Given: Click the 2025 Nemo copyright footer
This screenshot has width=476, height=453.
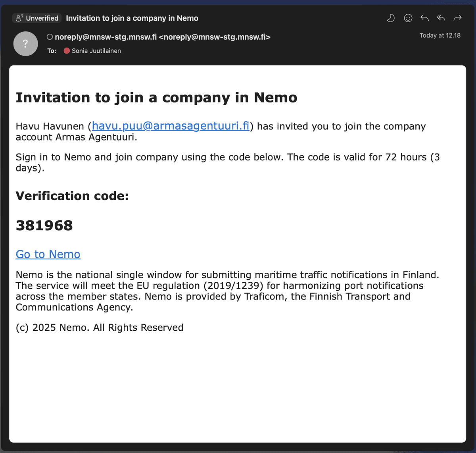Looking at the screenshot, I should click(100, 328).
